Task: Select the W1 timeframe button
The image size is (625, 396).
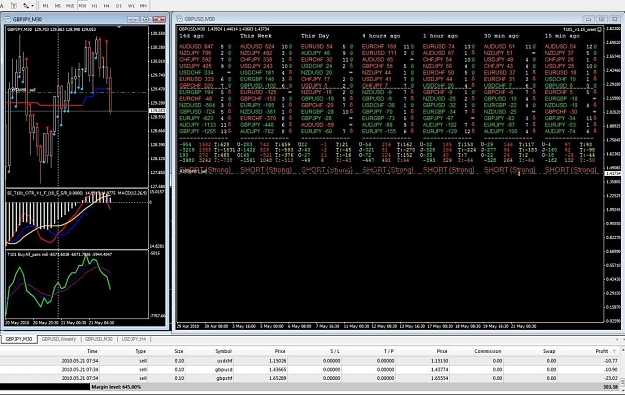Action: (x=131, y=6)
